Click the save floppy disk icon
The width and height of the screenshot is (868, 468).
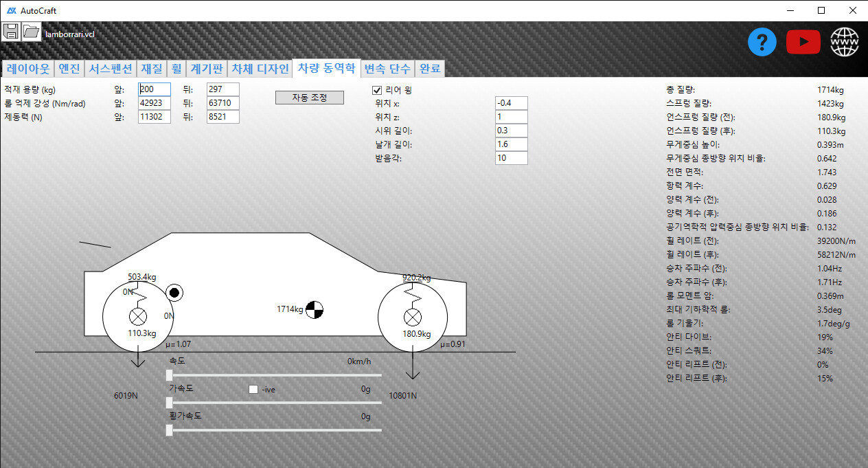[x=11, y=32]
